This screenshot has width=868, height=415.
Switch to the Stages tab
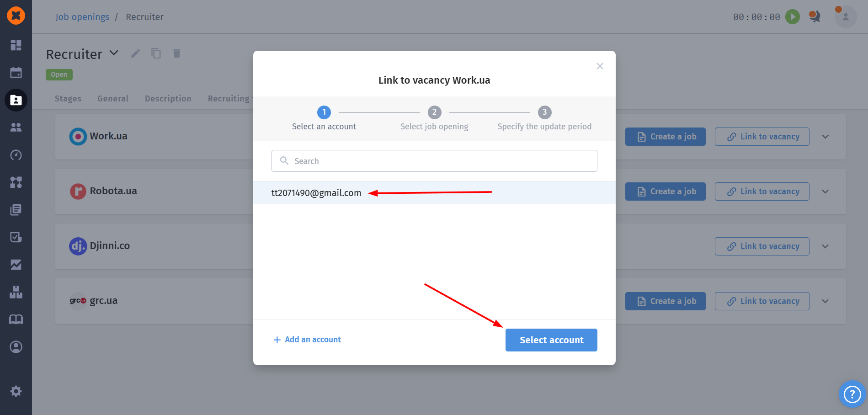click(68, 99)
